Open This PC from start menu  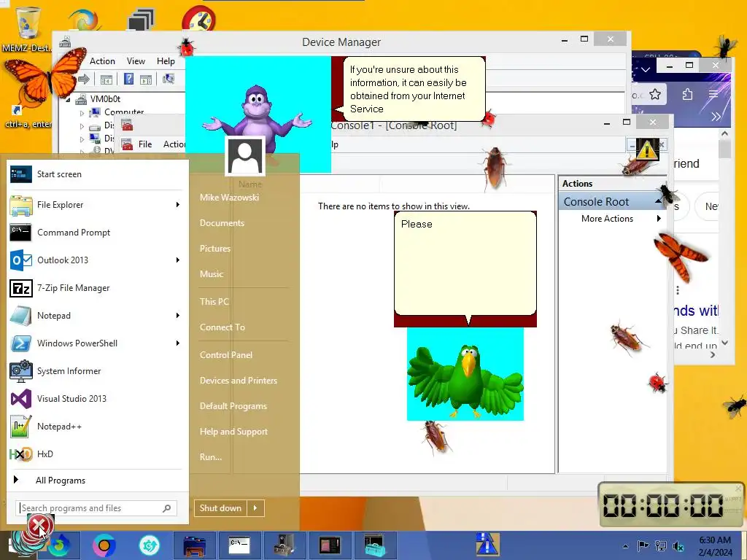214,301
